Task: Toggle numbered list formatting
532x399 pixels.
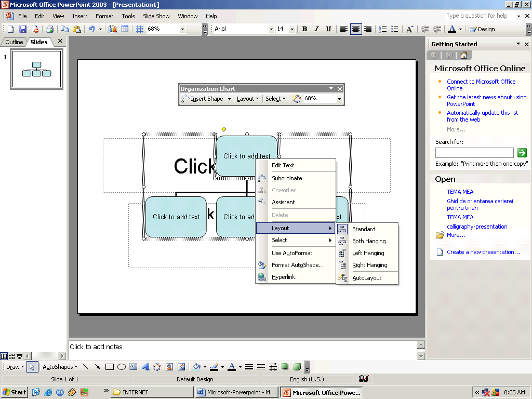Action: pos(383,29)
